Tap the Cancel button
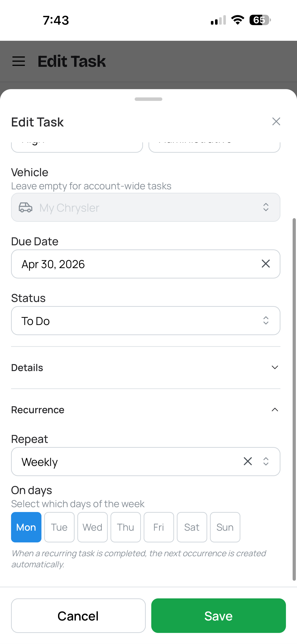The height and width of the screenshot is (644, 297). tap(78, 616)
